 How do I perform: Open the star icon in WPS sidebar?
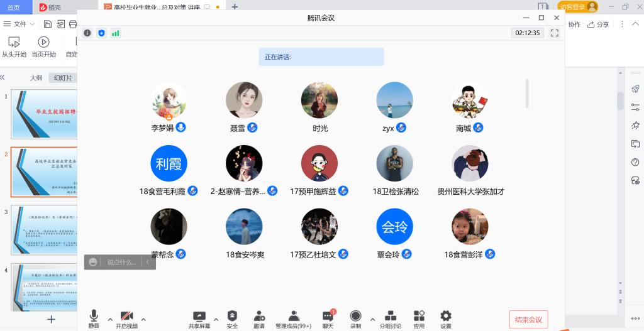[635, 125]
